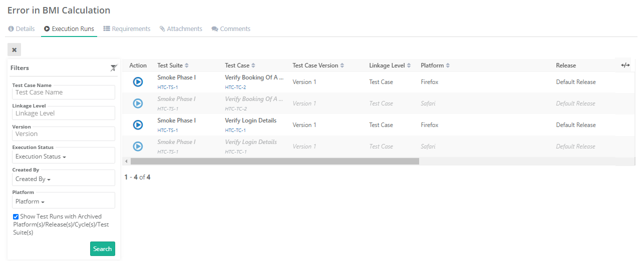Click the Release column header
Viewport: 644px width, 261px height.
pos(566,65)
